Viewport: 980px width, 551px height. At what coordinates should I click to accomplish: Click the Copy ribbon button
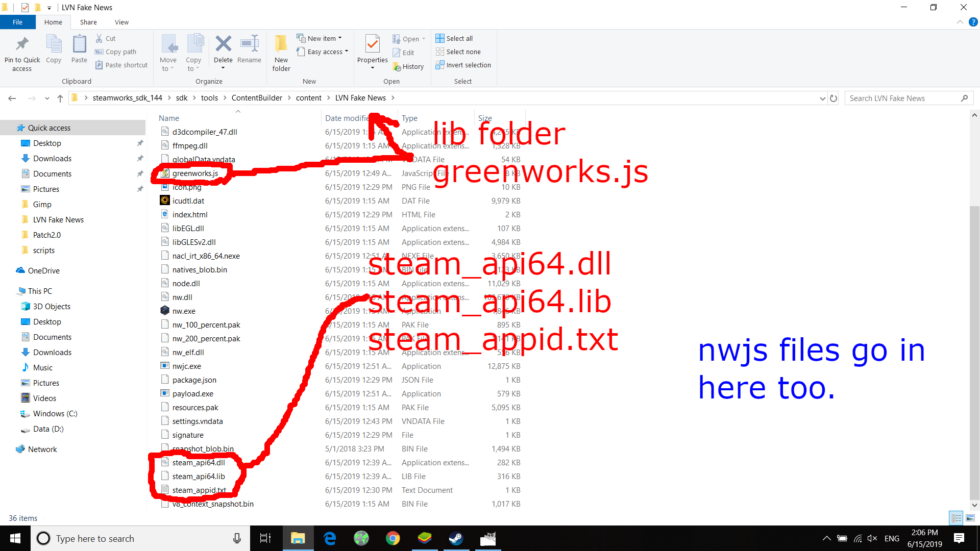click(x=54, y=49)
